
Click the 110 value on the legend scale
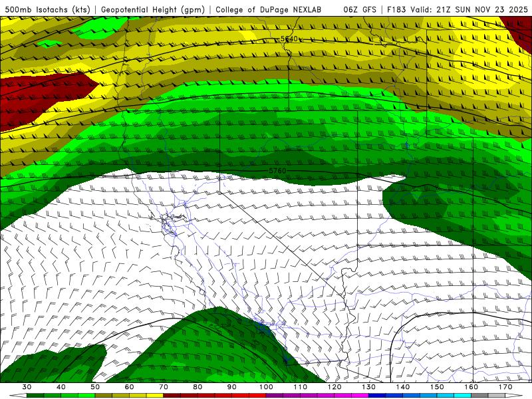point(301,387)
